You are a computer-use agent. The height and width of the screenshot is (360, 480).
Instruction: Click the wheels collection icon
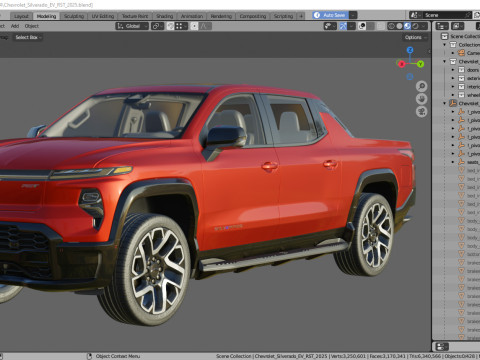click(461, 95)
